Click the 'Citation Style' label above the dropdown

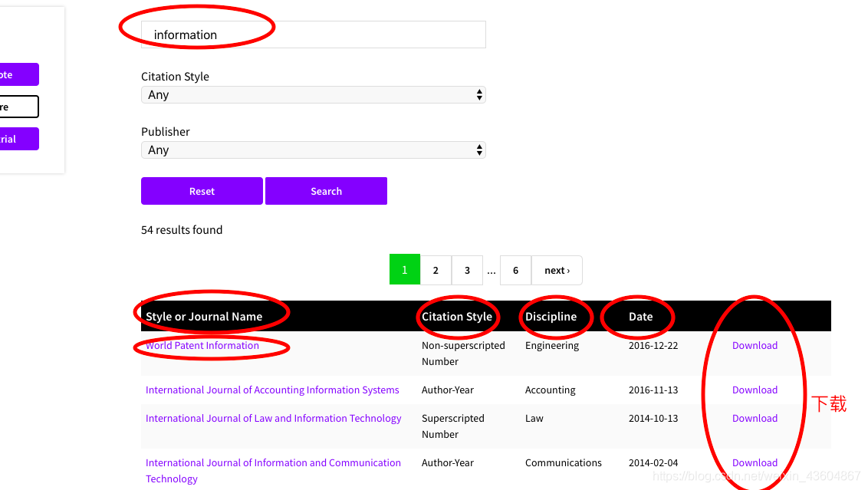(x=175, y=77)
